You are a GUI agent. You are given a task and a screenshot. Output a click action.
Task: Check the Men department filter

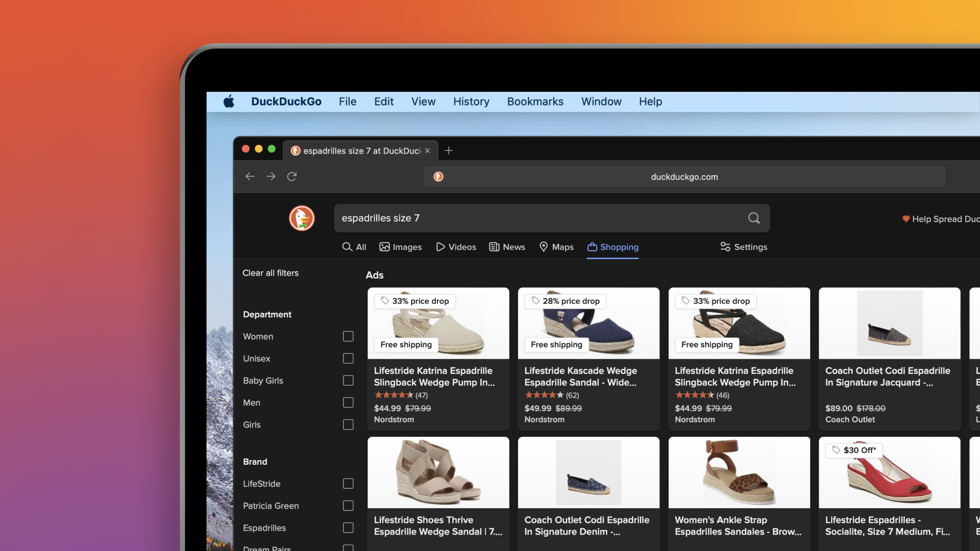pos(348,403)
